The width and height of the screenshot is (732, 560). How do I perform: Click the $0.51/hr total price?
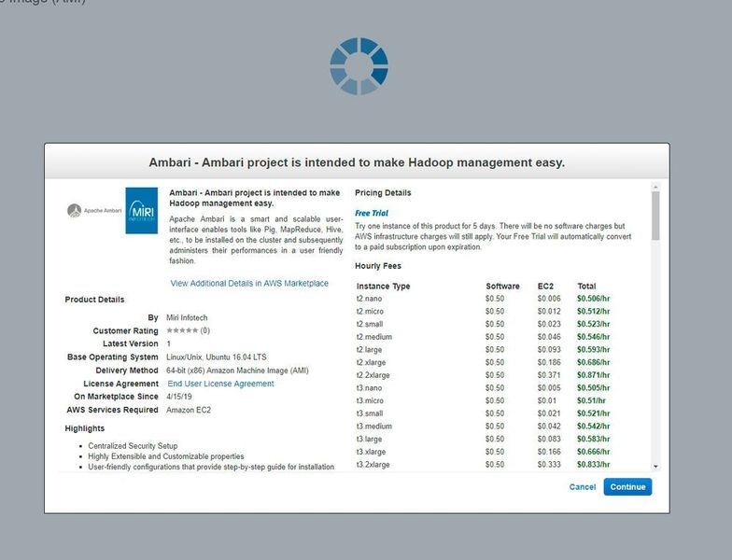(591, 401)
